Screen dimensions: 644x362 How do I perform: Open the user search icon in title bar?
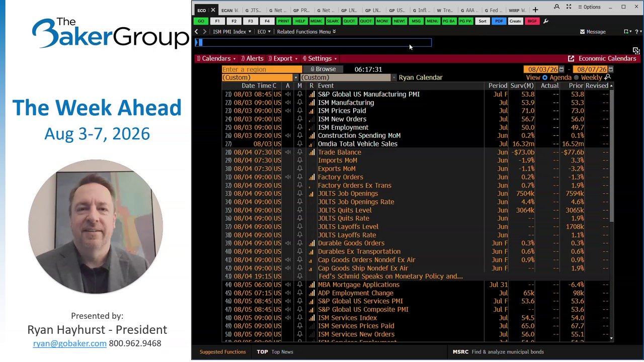(x=556, y=7)
